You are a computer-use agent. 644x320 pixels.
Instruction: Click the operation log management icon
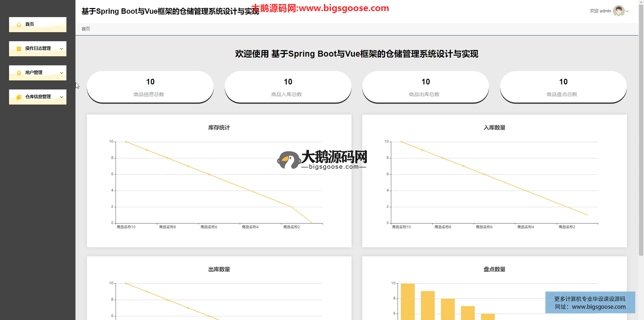coord(19,49)
